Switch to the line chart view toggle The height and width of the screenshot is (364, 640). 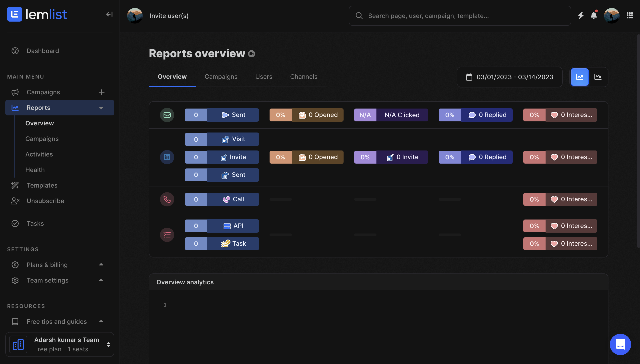pyautogui.click(x=598, y=77)
